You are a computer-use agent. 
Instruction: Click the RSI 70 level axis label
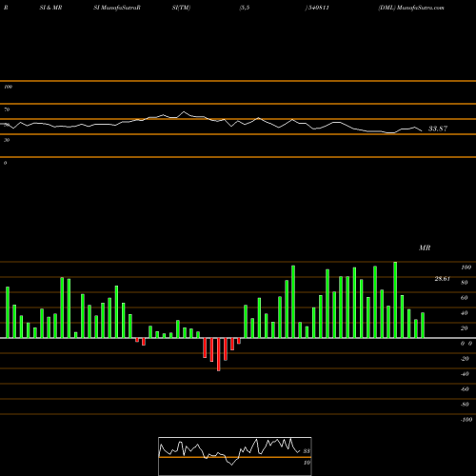[x=7, y=109]
